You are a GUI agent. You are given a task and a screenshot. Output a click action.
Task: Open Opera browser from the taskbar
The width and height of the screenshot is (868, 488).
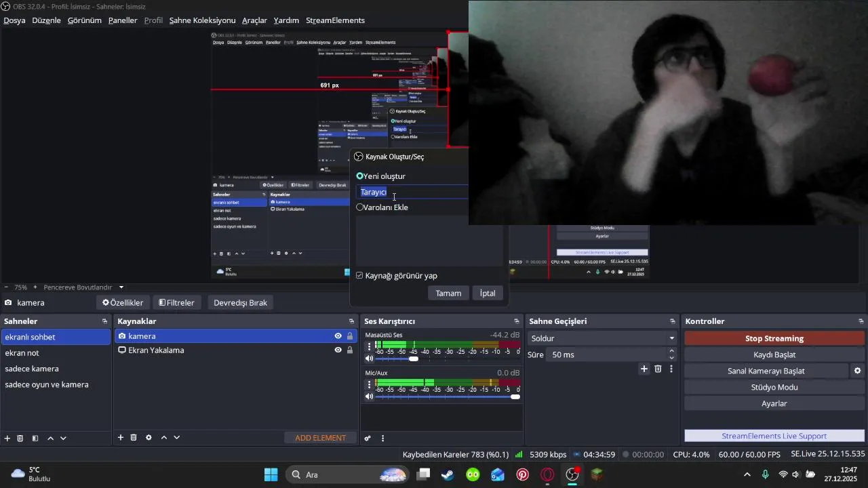(x=547, y=474)
